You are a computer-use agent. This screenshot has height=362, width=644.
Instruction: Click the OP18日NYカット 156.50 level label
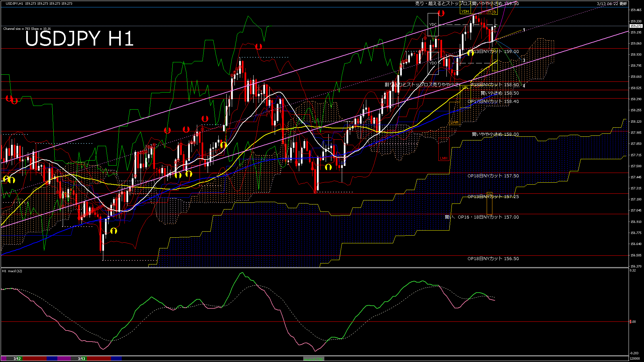[493, 259]
